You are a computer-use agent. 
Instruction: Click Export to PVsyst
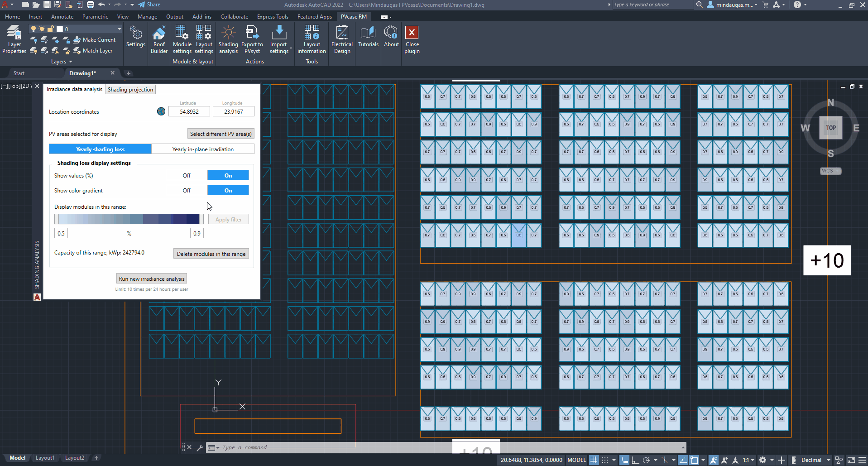[252, 40]
